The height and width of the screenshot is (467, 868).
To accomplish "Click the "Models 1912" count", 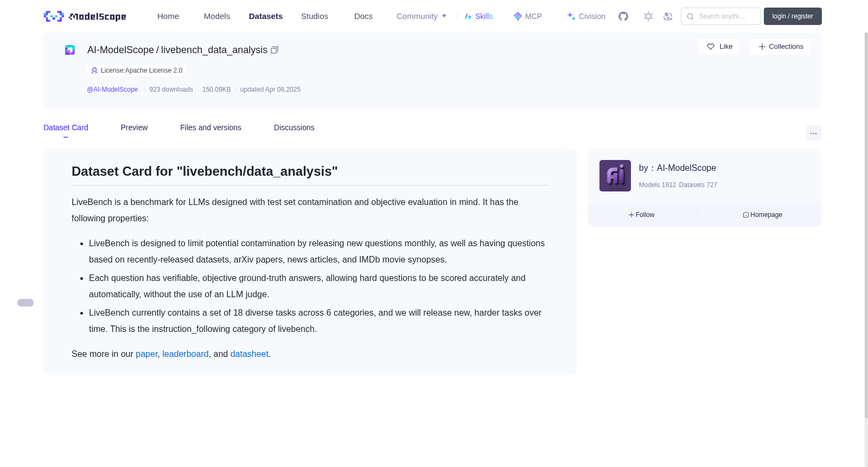I will click(x=658, y=185).
